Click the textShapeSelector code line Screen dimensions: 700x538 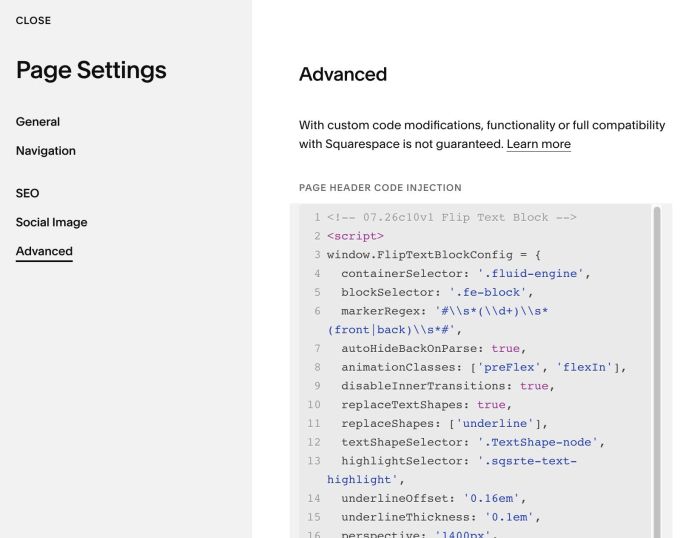[473, 442]
